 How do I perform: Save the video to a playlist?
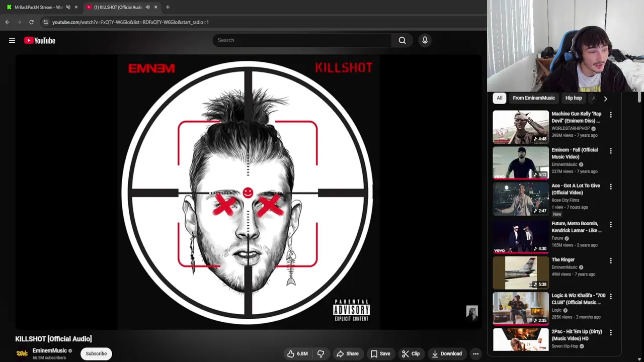point(380,353)
